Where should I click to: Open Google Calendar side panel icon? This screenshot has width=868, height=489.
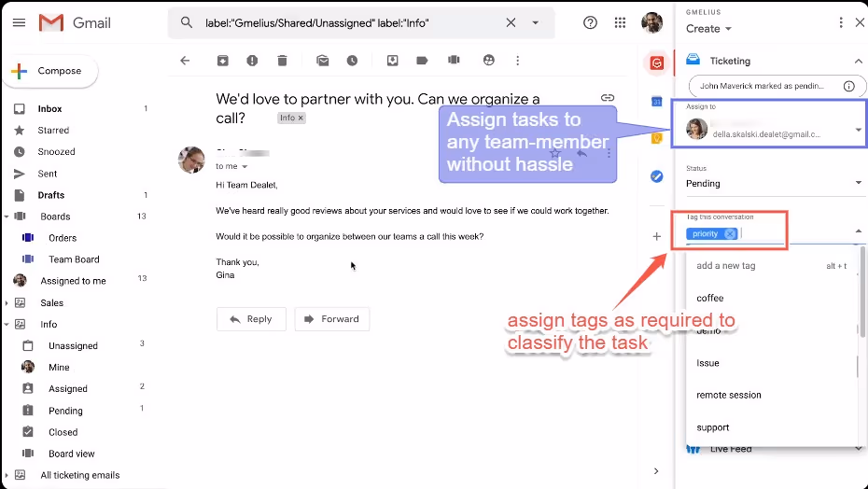[x=656, y=102]
